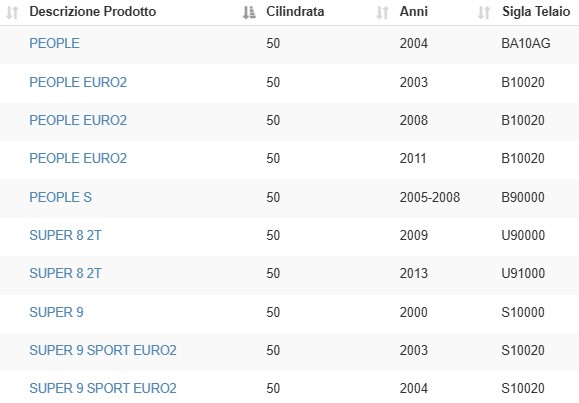Click the Sigla Telaio column header text

click(x=536, y=11)
